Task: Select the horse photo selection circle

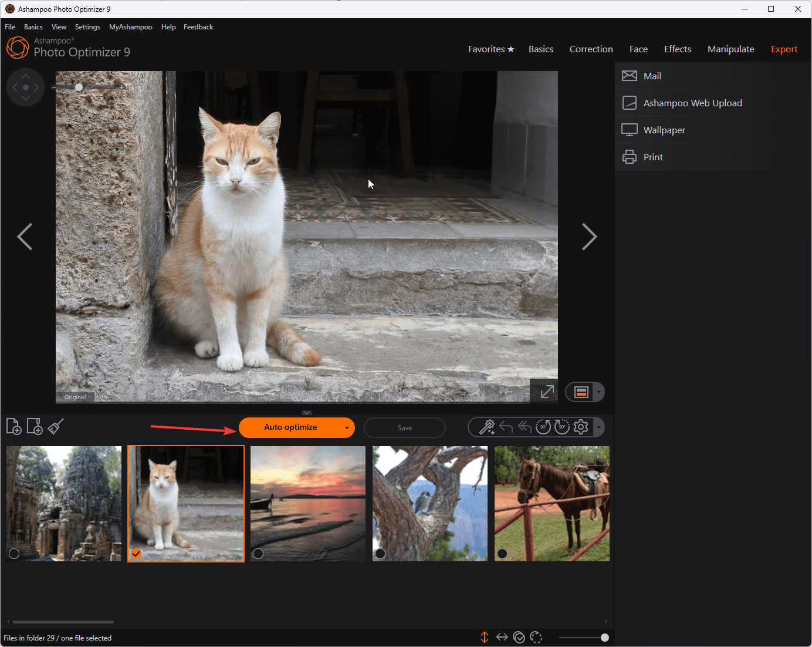Action: (x=502, y=553)
